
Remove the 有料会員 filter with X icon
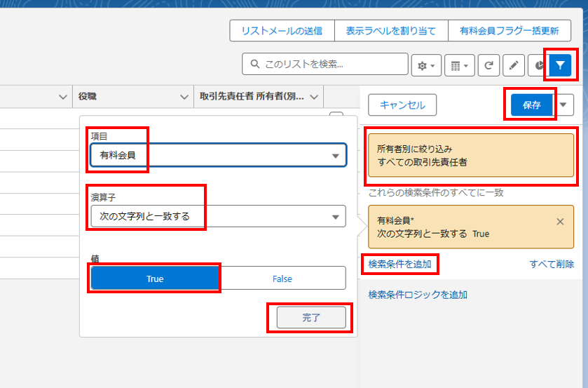tap(560, 222)
